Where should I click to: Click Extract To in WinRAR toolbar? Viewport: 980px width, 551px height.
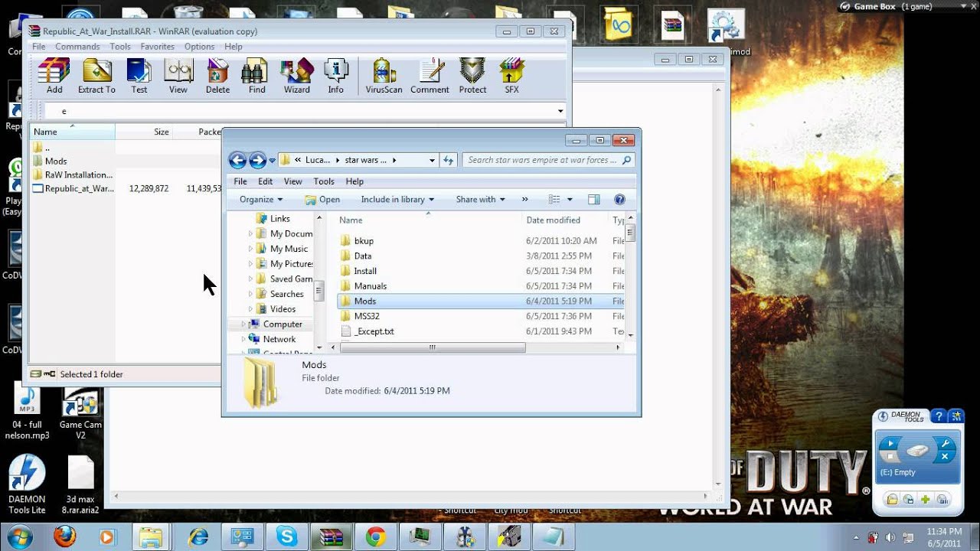96,77
